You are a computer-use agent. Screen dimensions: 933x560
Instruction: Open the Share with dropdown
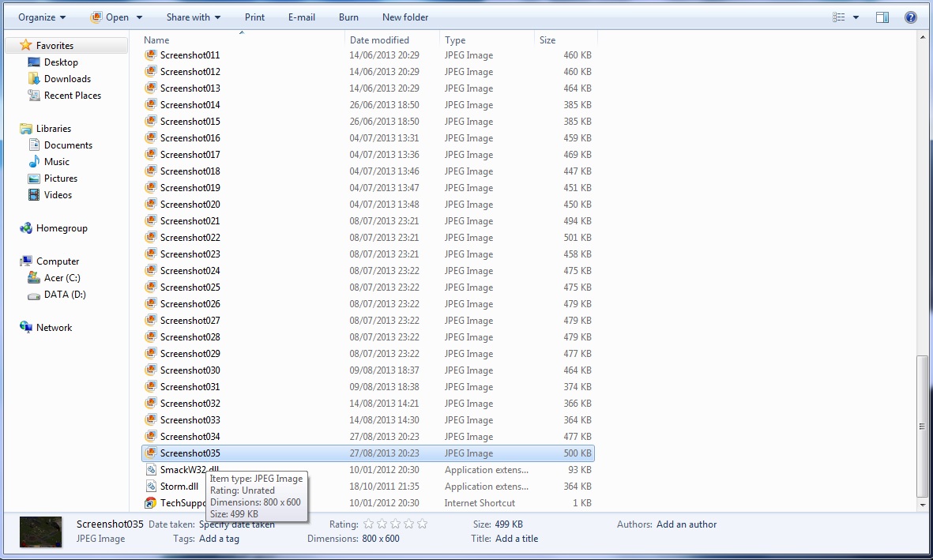pos(194,17)
